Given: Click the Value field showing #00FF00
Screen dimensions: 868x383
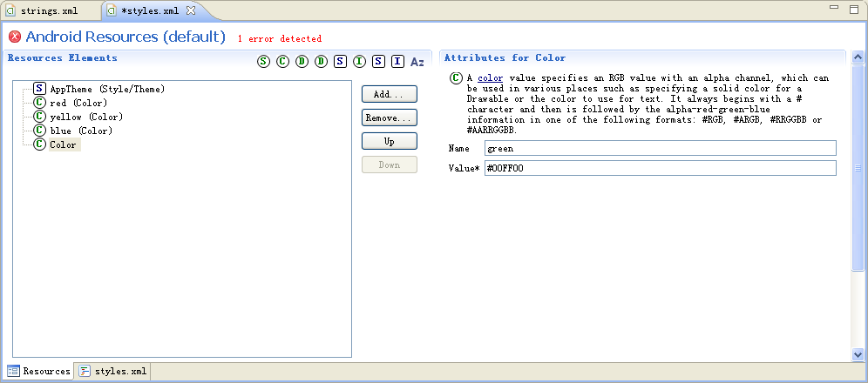Looking at the screenshot, I should point(660,168).
